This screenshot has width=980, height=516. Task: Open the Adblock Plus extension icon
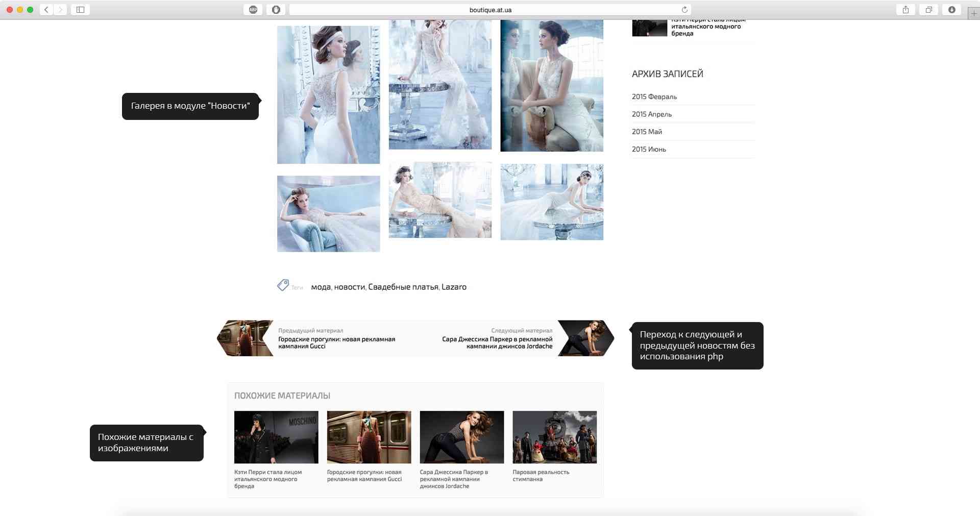tap(253, 10)
